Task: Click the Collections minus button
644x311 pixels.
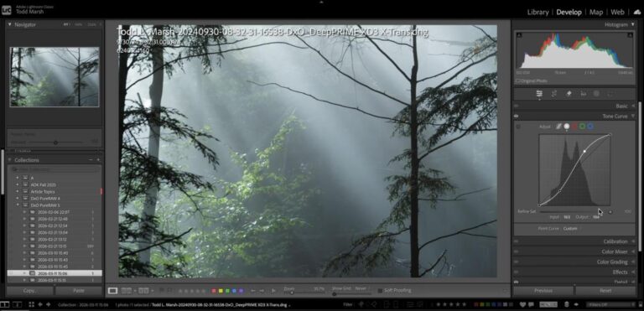Action: (91, 160)
